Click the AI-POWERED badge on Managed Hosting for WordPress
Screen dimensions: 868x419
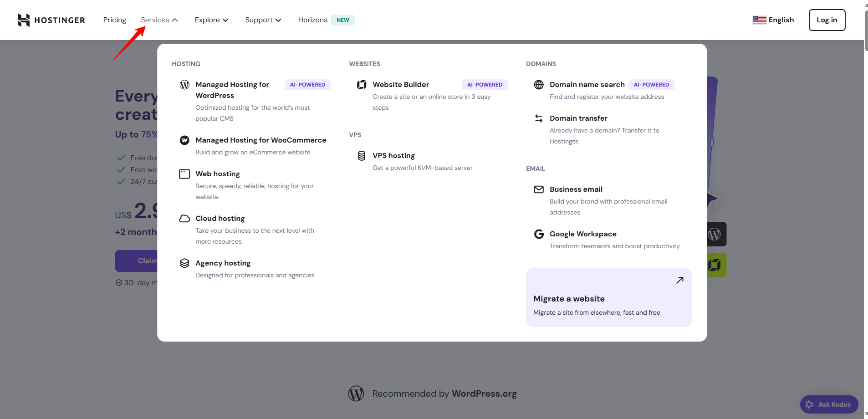point(307,85)
